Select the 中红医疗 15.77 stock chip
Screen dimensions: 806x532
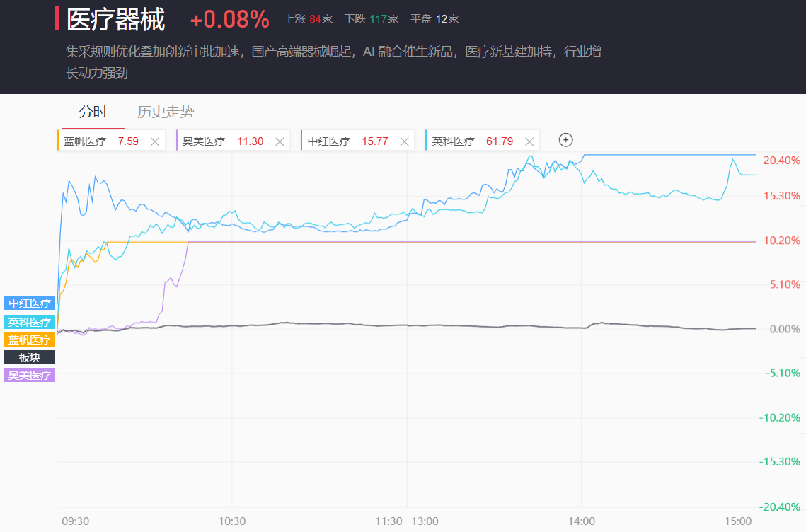(x=347, y=141)
